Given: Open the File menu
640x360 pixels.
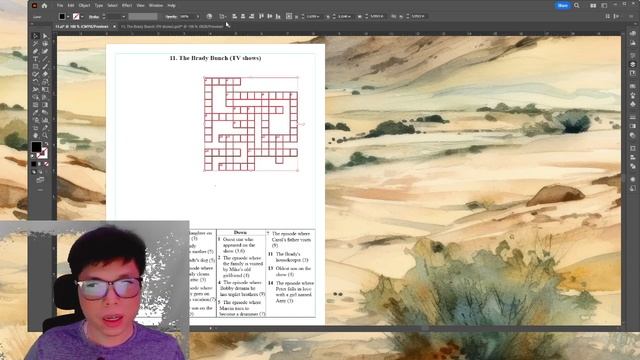Looking at the screenshot, I should pos(60,5).
